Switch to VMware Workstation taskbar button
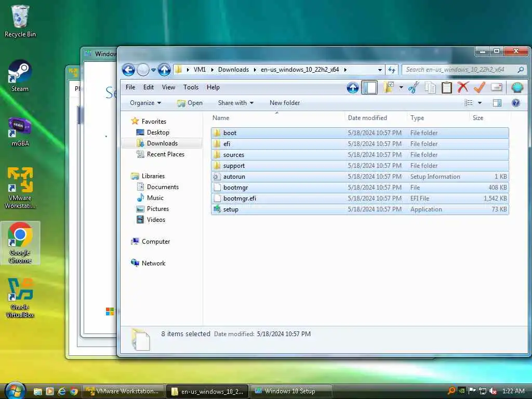Screen dimensions: 532x399 pyautogui.click(x=124, y=391)
